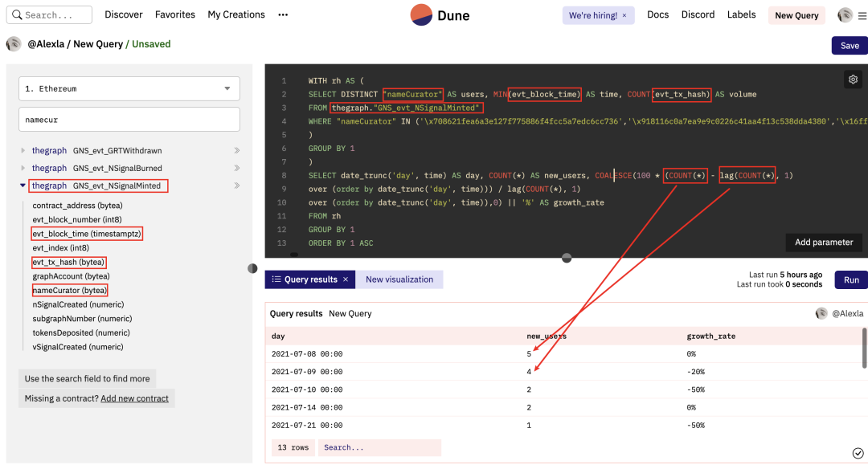Click the editor height resize handle
The image size is (868, 473).
567,258
